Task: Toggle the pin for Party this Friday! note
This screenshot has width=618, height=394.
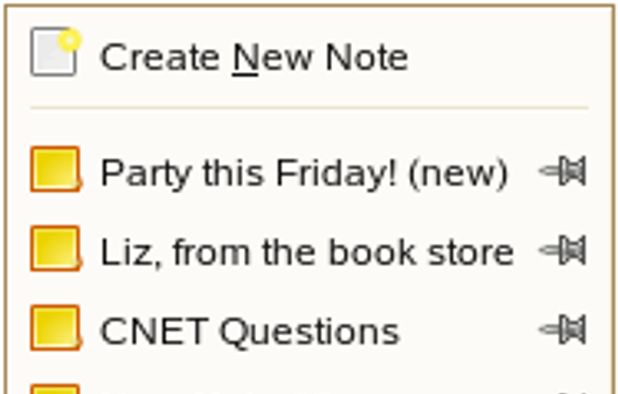Action: coord(563,171)
